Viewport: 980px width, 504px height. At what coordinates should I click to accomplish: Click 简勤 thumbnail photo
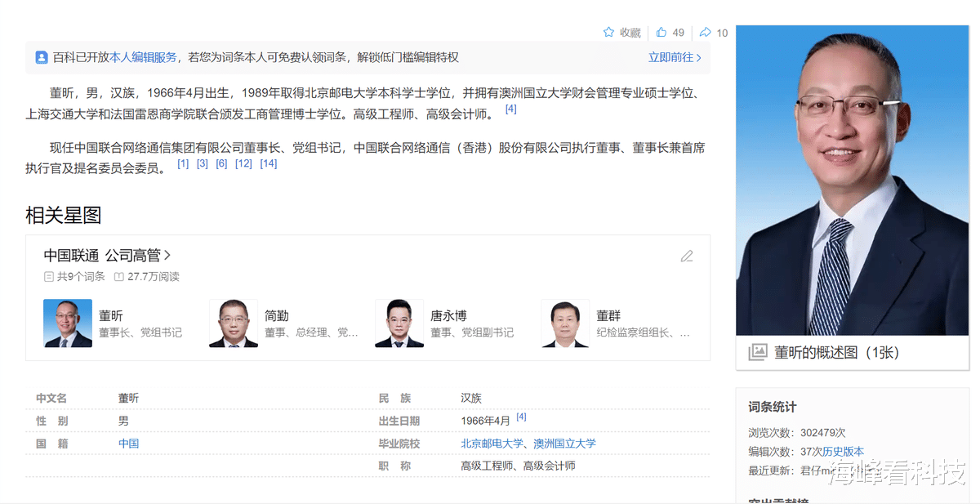click(x=234, y=323)
